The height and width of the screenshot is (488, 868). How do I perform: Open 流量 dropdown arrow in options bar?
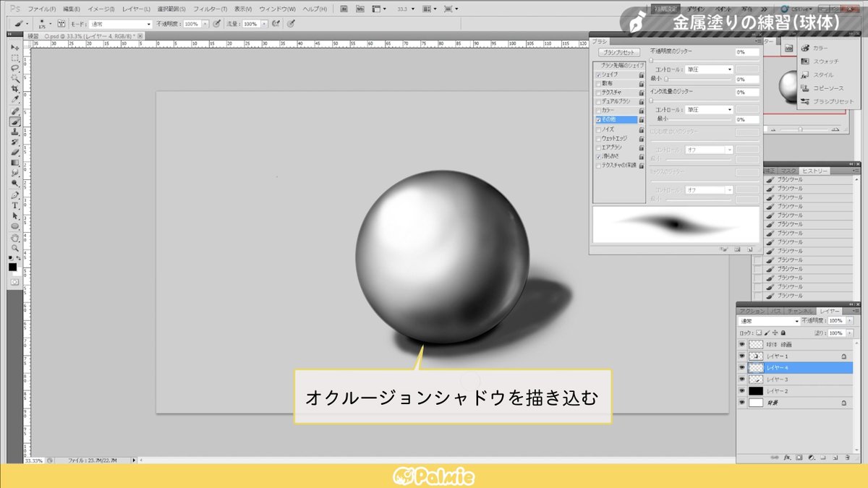tap(265, 24)
